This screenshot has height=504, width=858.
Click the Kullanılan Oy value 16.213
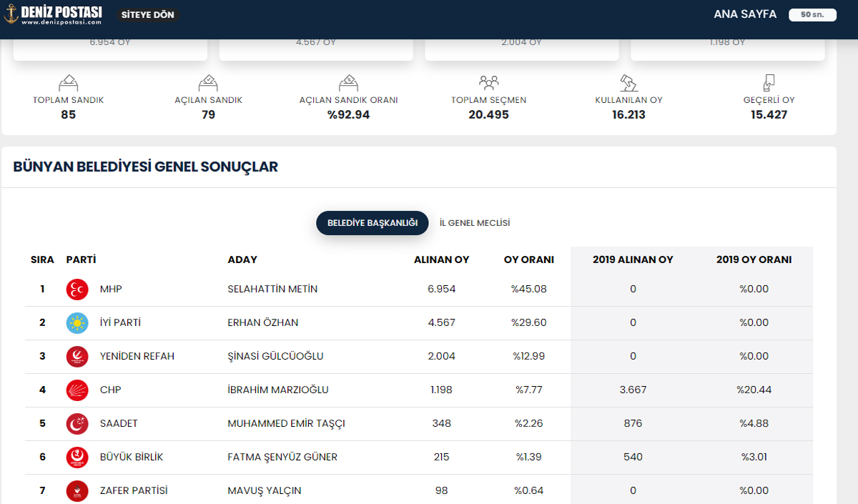point(629,114)
